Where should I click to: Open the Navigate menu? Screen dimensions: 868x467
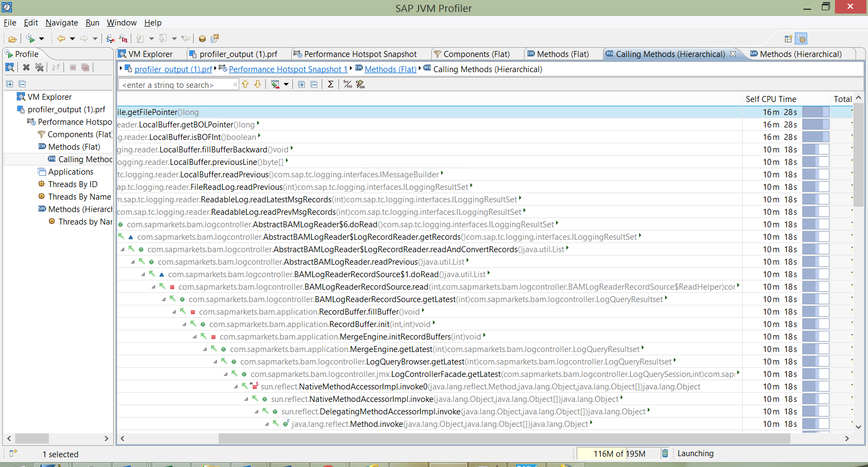[x=62, y=23]
